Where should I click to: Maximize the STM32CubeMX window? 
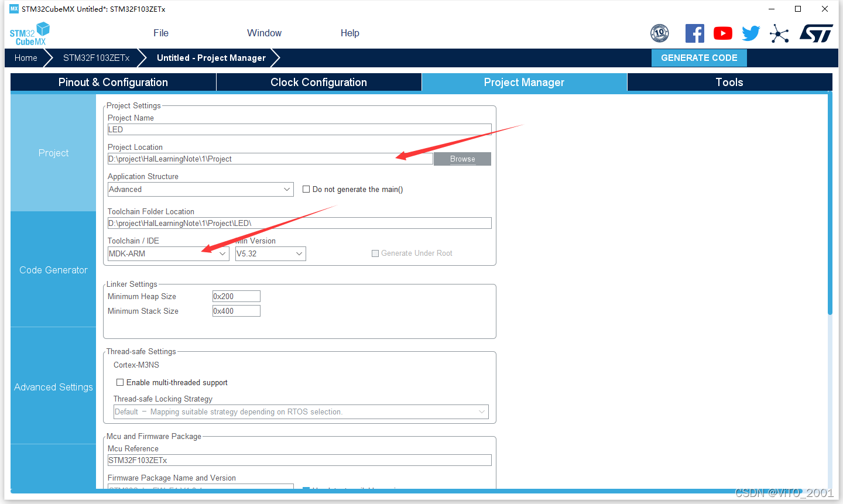[x=798, y=9]
